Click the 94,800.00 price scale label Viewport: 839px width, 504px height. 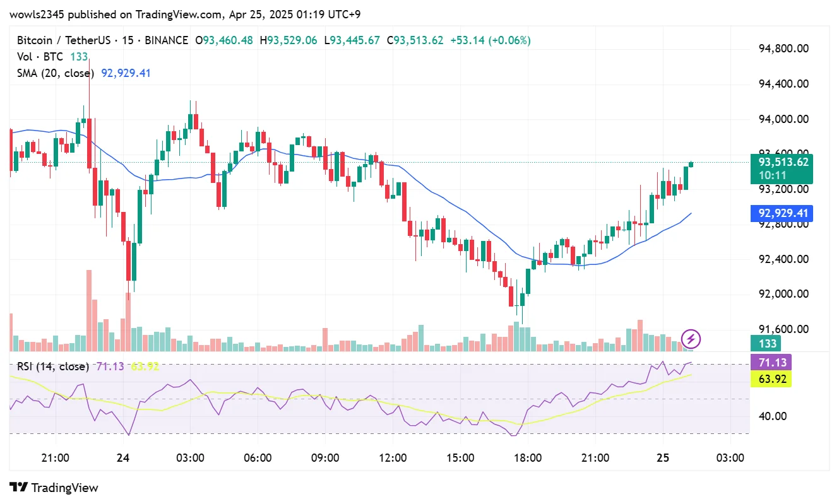point(783,49)
